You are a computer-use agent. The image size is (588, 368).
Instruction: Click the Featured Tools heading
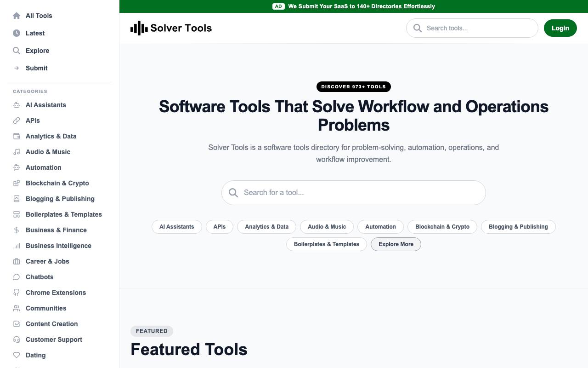(189, 350)
